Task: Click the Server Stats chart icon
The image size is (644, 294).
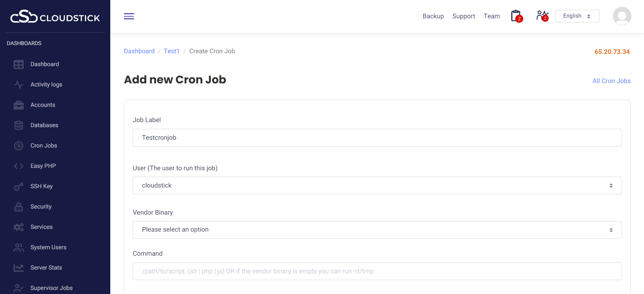Action: point(19,268)
